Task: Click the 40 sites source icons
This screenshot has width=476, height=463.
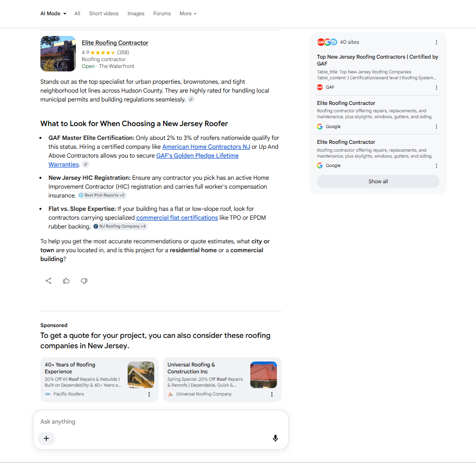Action: pyautogui.click(x=327, y=42)
